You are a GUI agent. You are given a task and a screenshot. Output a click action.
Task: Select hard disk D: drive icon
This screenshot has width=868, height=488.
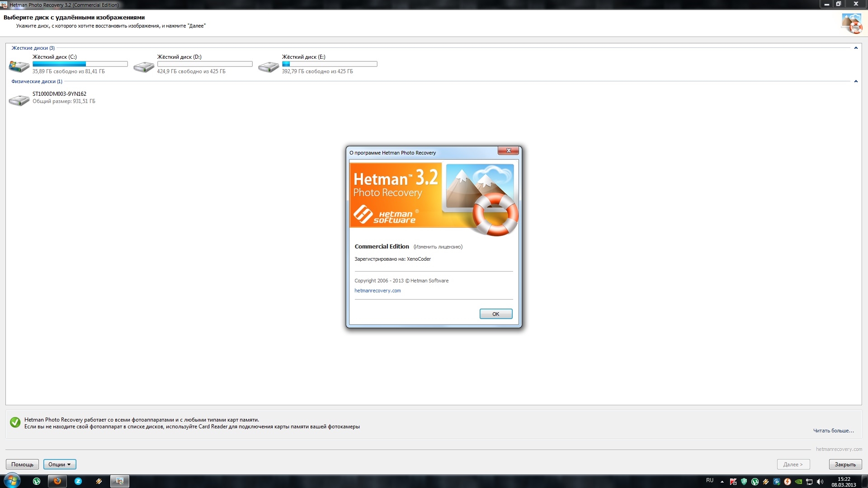pyautogui.click(x=144, y=67)
